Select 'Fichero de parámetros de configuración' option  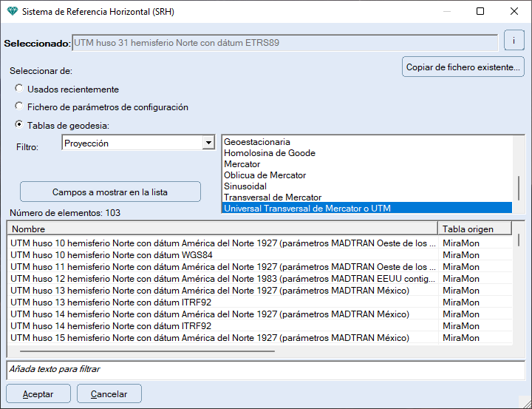(x=19, y=107)
